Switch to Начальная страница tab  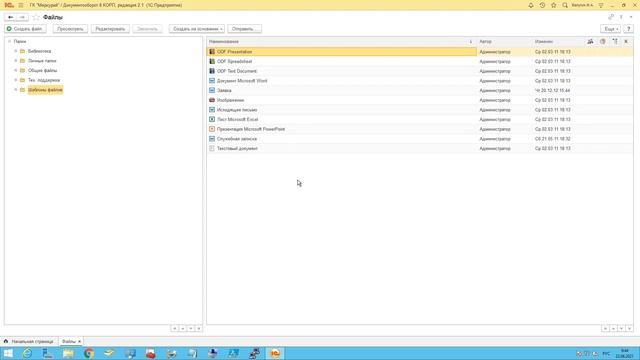[29, 341]
